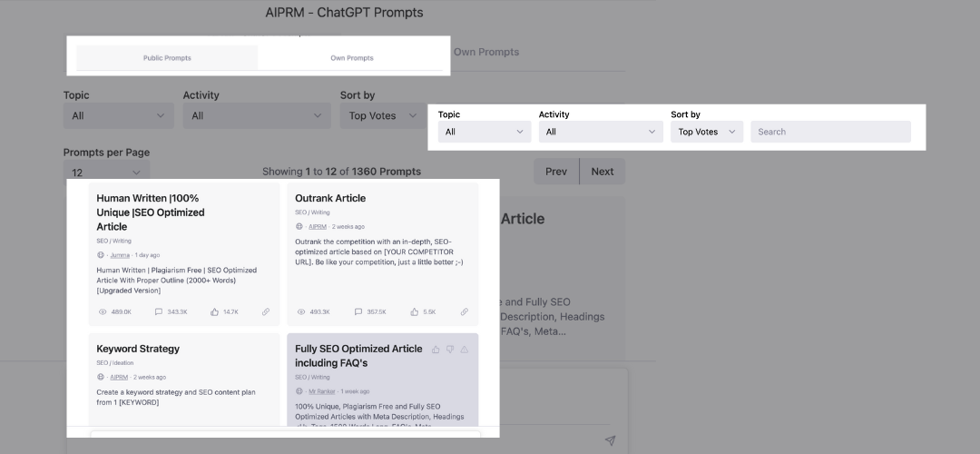Image resolution: width=980 pixels, height=454 pixels.
Task: Open the Prompts per Page dropdown
Action: point(106,170)
